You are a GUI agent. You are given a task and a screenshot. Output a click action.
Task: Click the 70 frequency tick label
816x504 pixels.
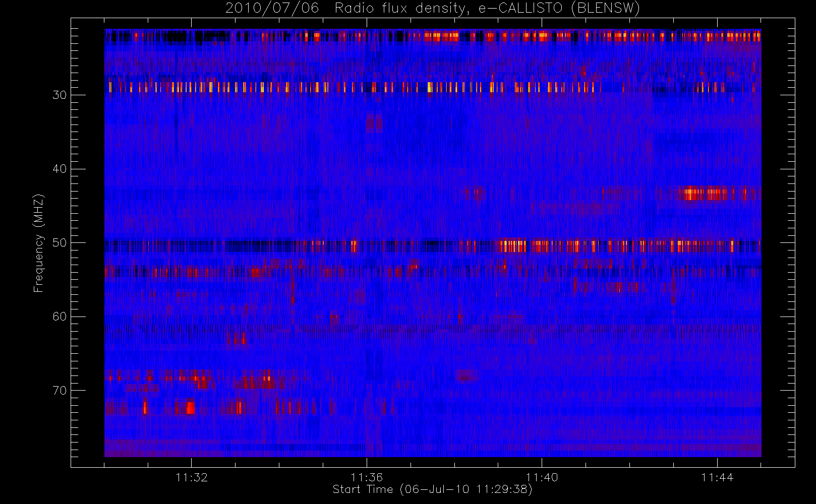pos(60,391)
